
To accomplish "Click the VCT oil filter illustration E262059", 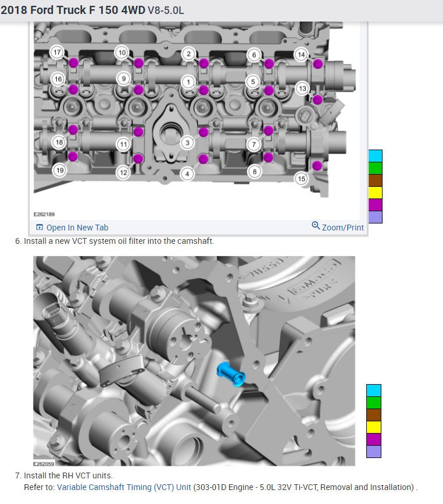I will tap(194, 361).
